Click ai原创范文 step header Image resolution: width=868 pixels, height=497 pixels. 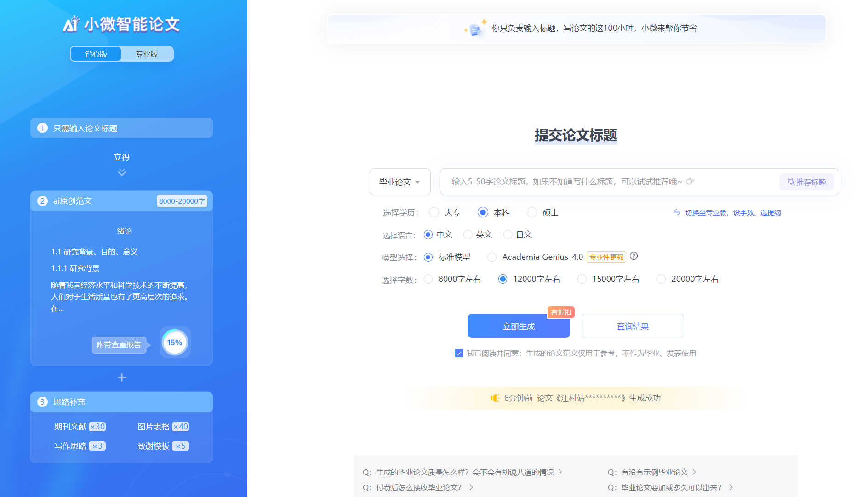point(121,201)
